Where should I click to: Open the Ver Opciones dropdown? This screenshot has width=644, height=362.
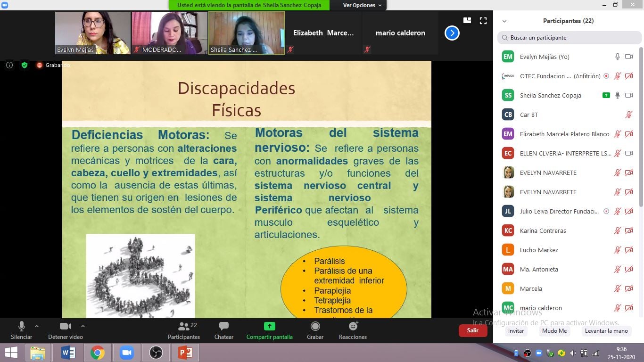pos(362,5)
